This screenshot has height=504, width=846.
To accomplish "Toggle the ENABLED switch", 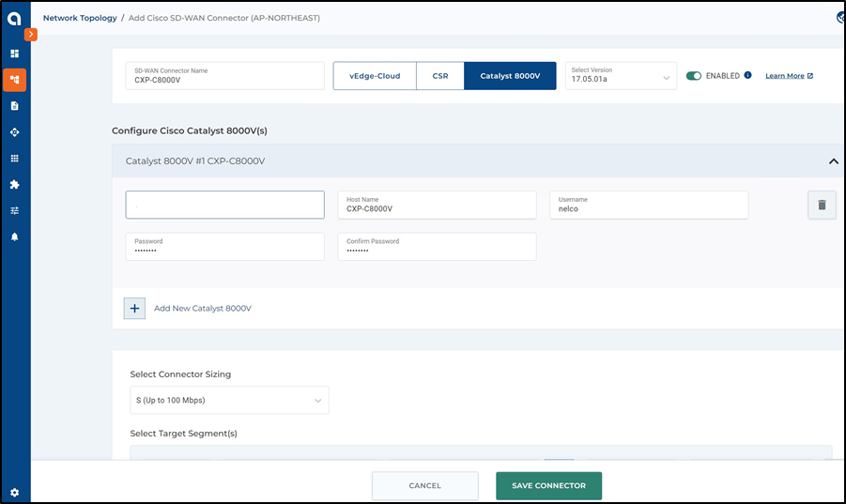I will (693, 76).
